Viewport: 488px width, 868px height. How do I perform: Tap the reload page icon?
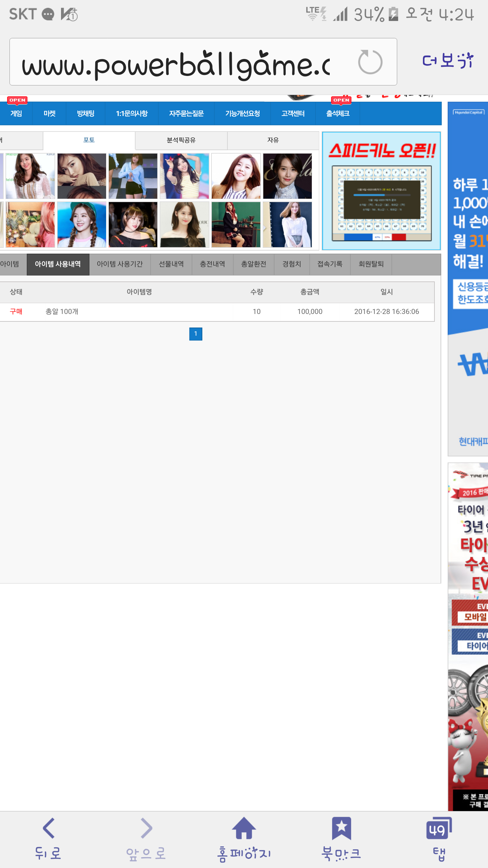point(370,62)
